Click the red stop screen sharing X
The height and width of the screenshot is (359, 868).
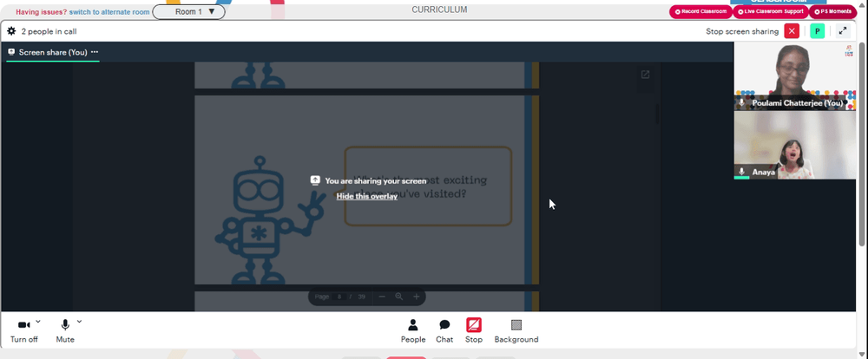792,31
